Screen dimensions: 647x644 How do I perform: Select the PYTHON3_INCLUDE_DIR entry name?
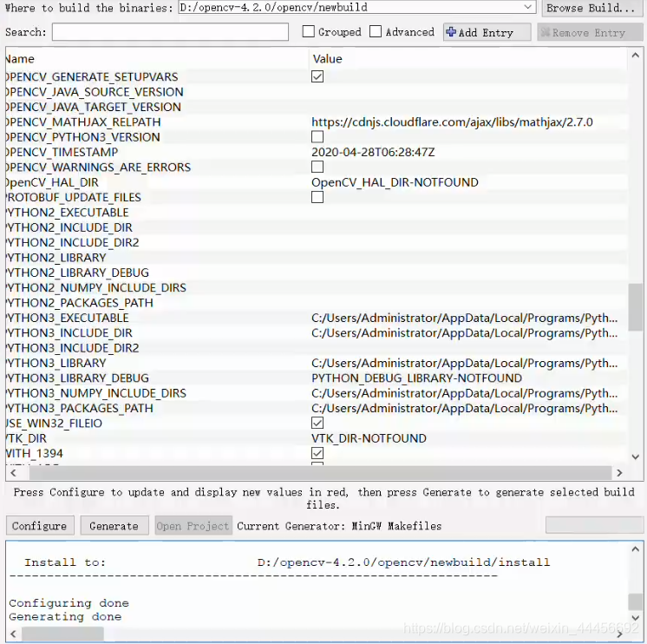[69, 333]
